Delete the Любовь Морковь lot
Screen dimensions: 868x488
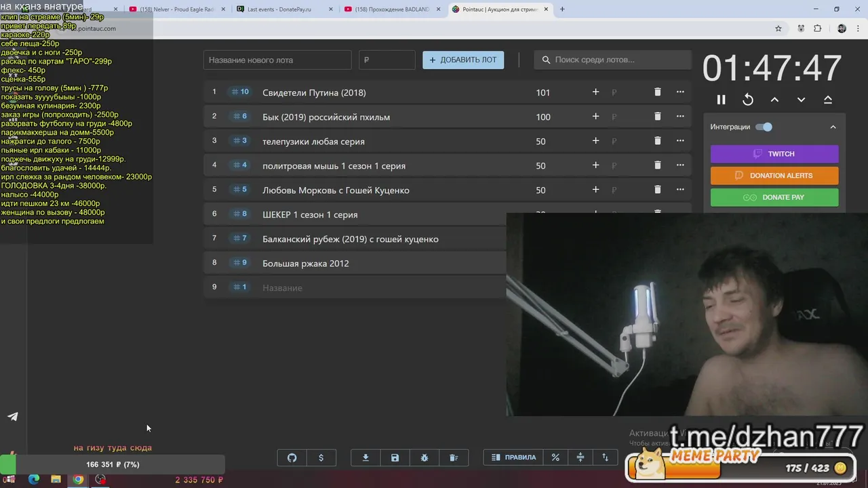tap(657, 189)
